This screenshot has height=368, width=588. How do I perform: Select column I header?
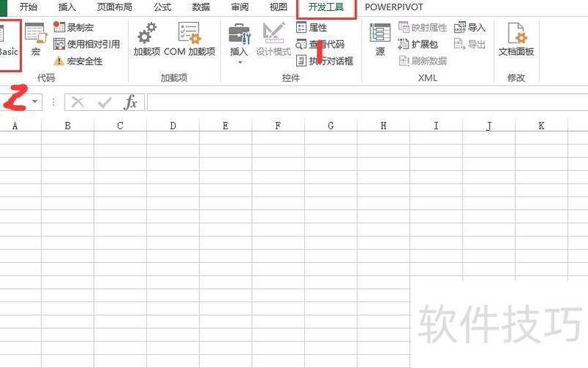click(x=436, y=126)
